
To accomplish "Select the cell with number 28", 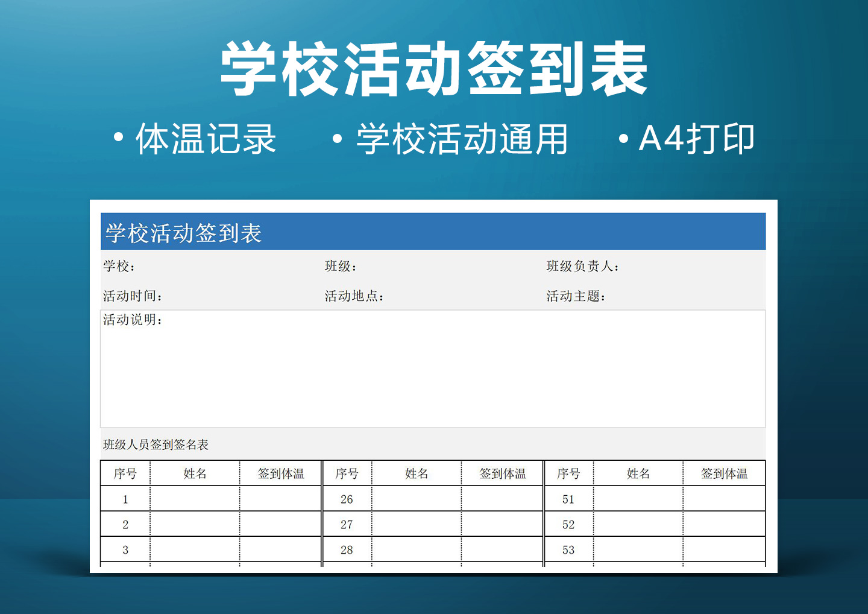I will click(x=347, y=549).
